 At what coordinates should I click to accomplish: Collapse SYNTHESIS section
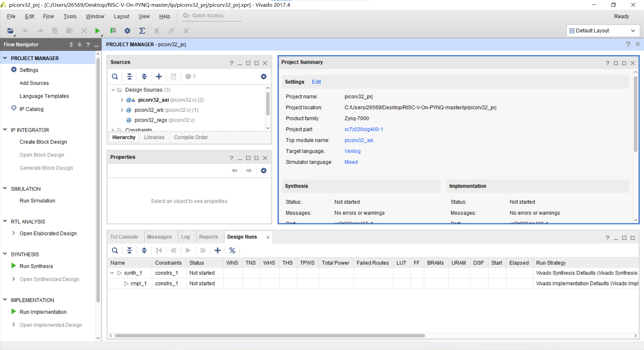pyautogui.click(x=5, y=254)
